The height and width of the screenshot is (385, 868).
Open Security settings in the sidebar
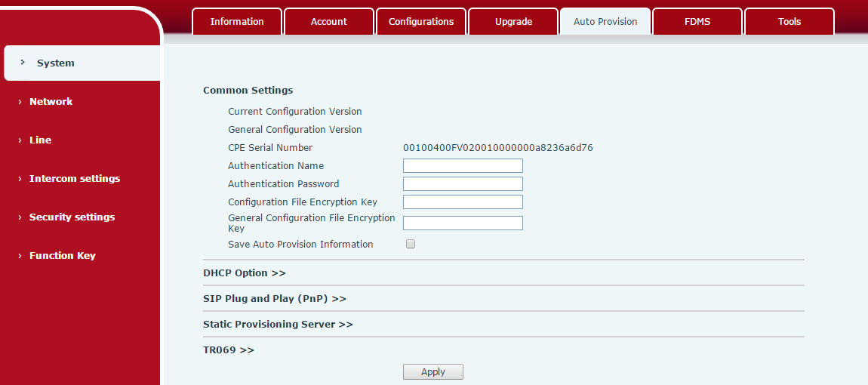point(72,217)
